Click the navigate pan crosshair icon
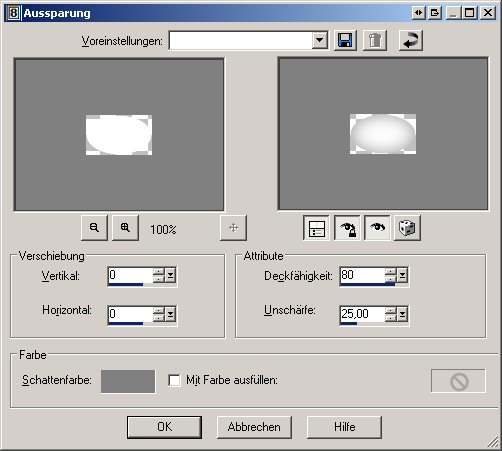Image resolution: width=502 pixels, height=451 pixels. (233, 228)
